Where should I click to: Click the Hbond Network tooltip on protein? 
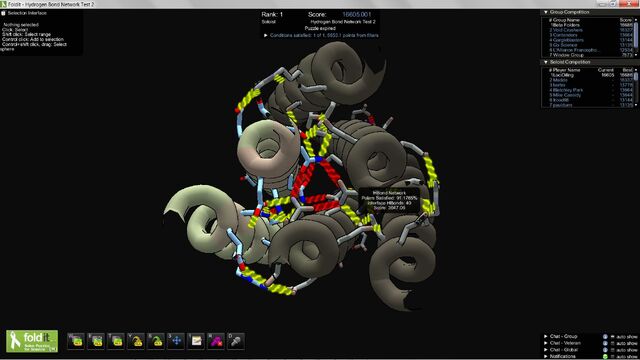389,200
